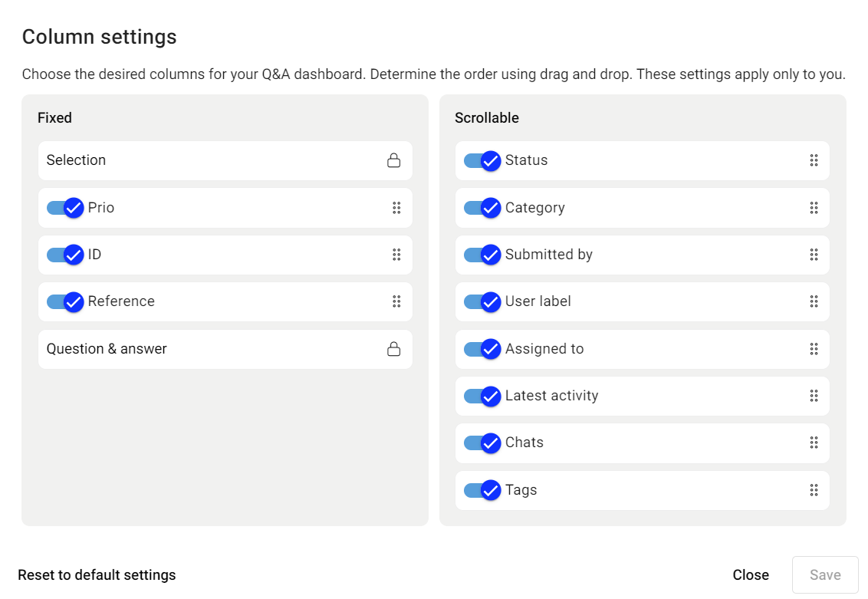Click the Save button
The height and width of the screenshot is (599, 868).
point(825,574)
